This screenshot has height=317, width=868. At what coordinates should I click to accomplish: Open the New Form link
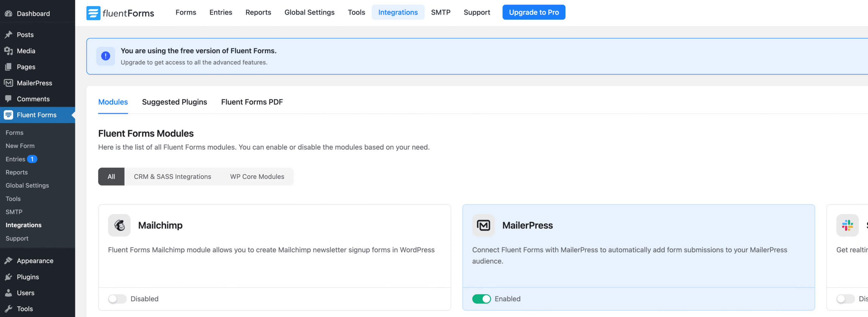20,146
